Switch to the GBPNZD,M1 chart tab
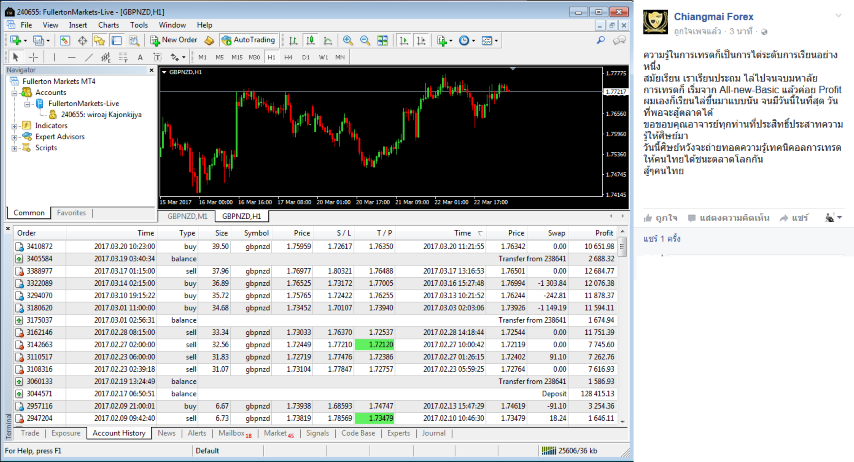The width and height of the screenshot is (854, 462). [x=187, y=216]
